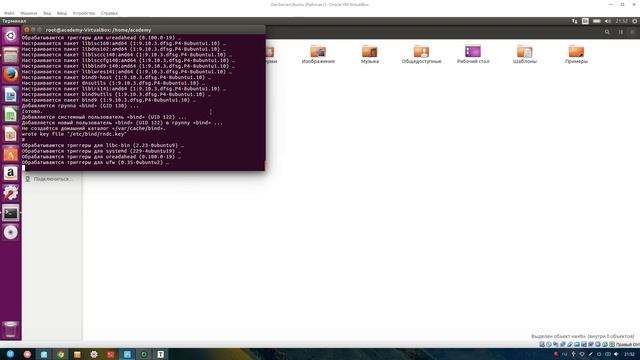Click the clock in the Ubuntu panel
The height and width of the screenshot is (360, 640).
click(621, 21)
